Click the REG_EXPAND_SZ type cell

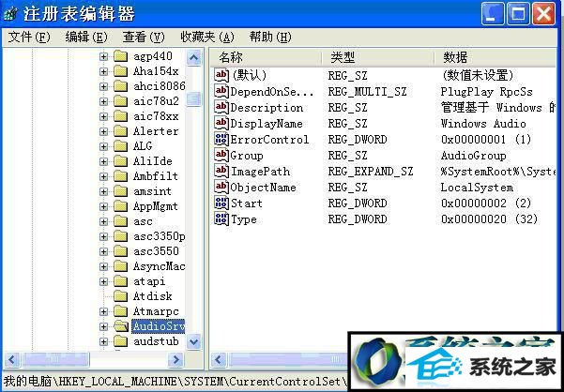click(x=371, y=172)
